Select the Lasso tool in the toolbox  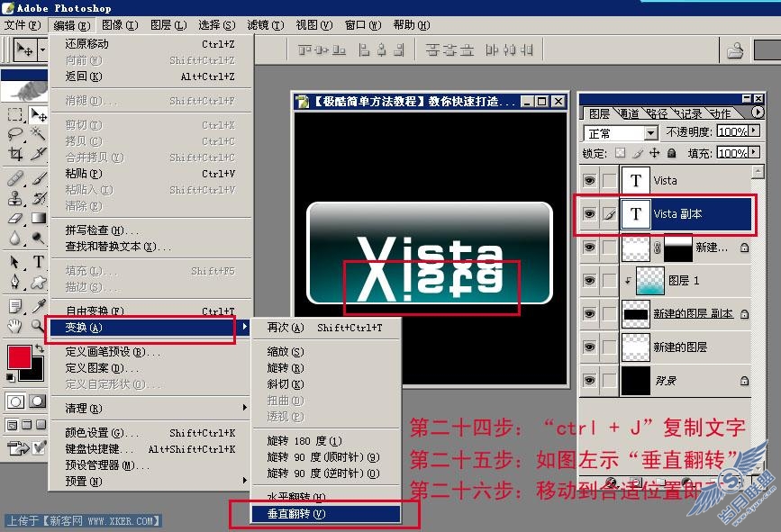[15, 134]
